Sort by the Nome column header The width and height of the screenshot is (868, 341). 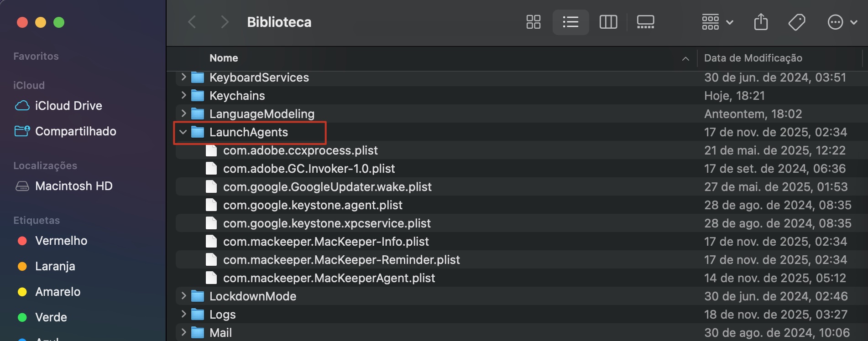(224, 58)
